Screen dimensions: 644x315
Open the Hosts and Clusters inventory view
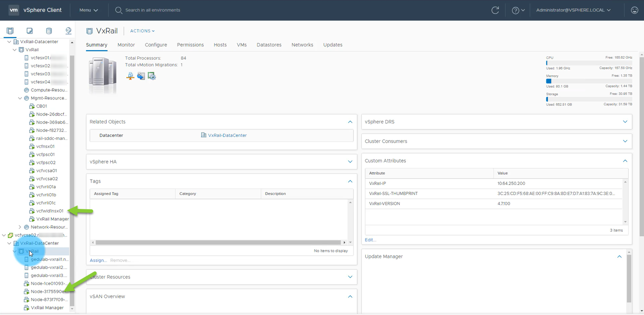coord(10,31)
